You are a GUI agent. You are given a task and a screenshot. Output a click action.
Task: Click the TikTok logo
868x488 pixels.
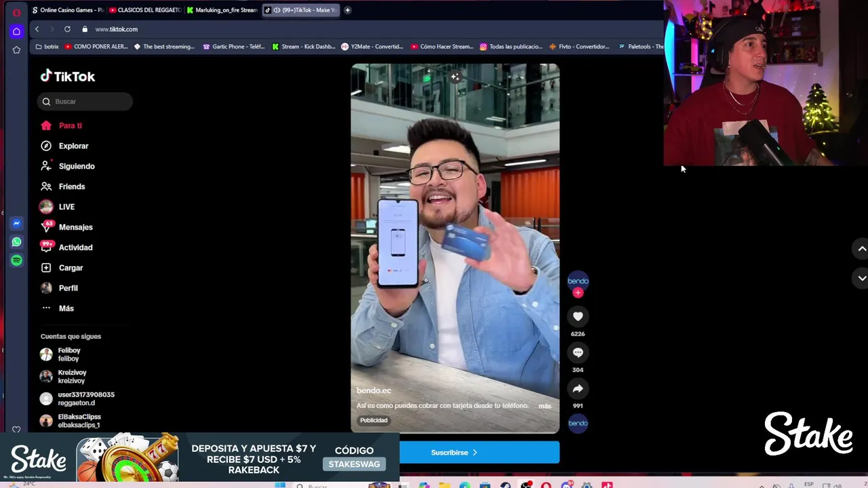coord(68,77)
